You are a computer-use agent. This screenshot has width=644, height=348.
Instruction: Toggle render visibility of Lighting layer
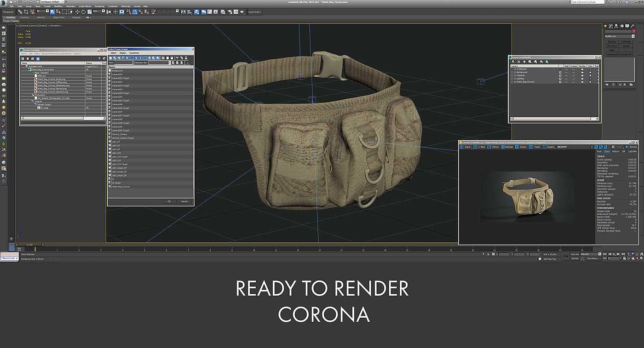(582, 79)
